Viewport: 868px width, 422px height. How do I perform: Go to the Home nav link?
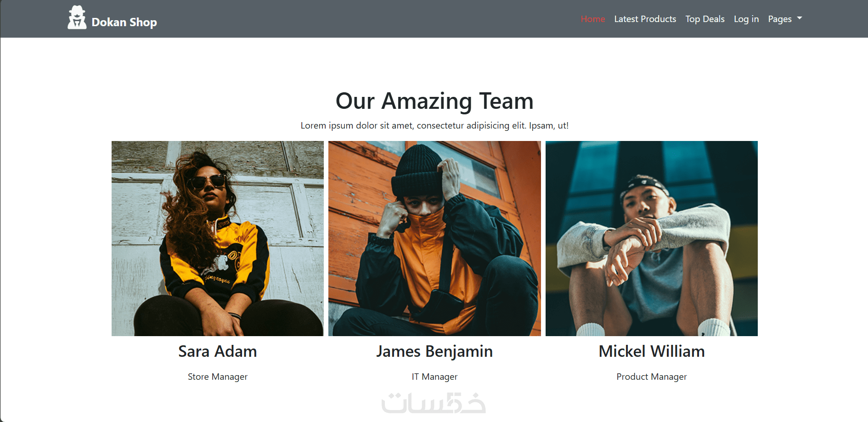pos(593,19)
